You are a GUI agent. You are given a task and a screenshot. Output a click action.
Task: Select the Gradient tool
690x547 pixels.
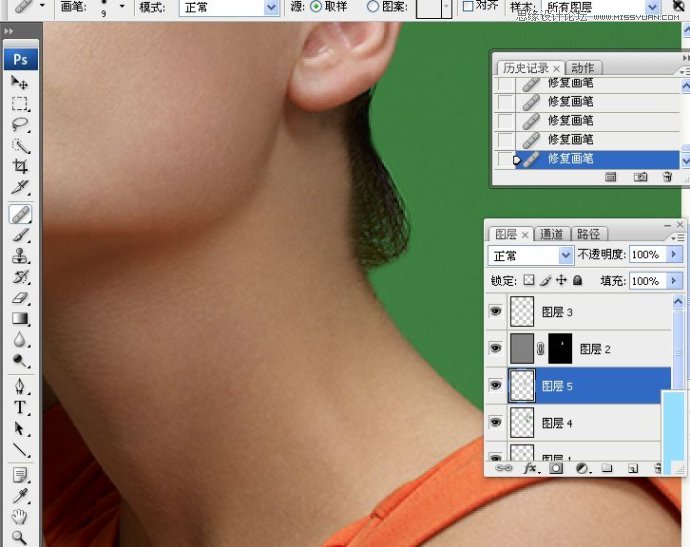point(20,319)
